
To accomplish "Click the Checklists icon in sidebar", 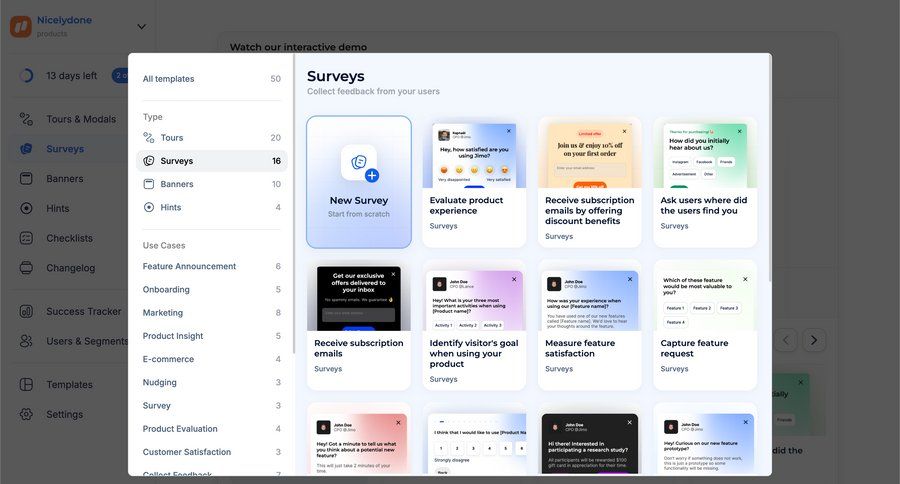I will pyautogui.click(x=26, y=238).
